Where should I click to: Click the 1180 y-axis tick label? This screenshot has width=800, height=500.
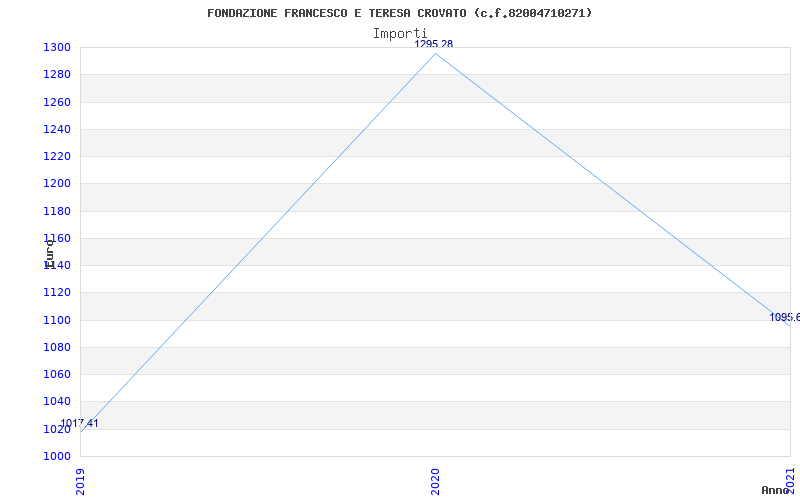57,211
